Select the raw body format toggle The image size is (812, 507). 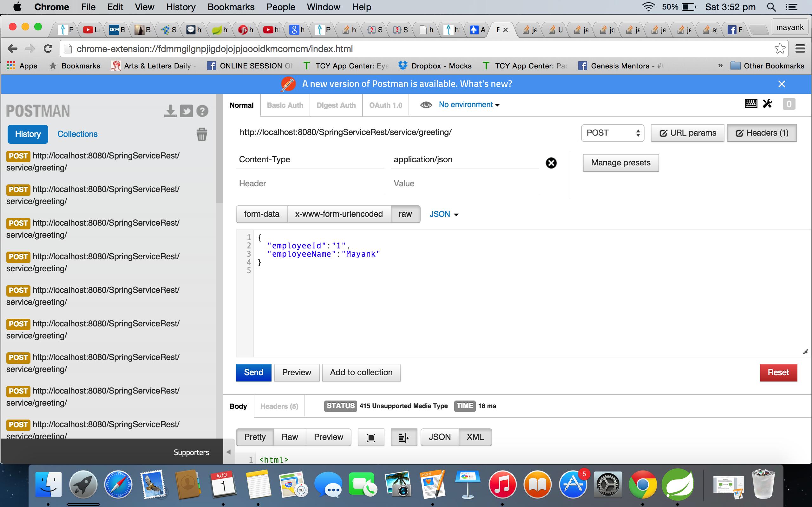pos(405,214)
